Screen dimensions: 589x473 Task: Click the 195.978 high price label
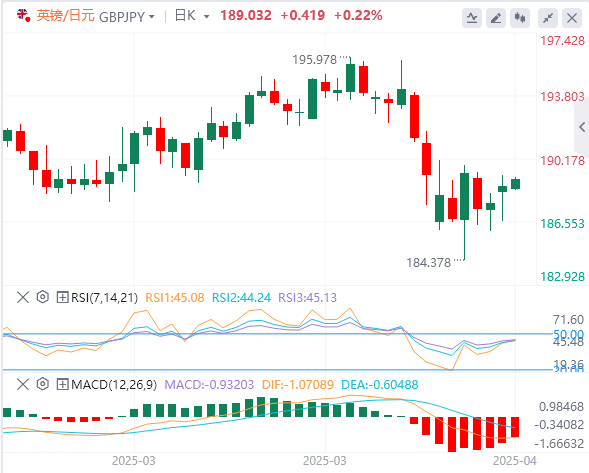pyautogui.click(x=314, y=60)
